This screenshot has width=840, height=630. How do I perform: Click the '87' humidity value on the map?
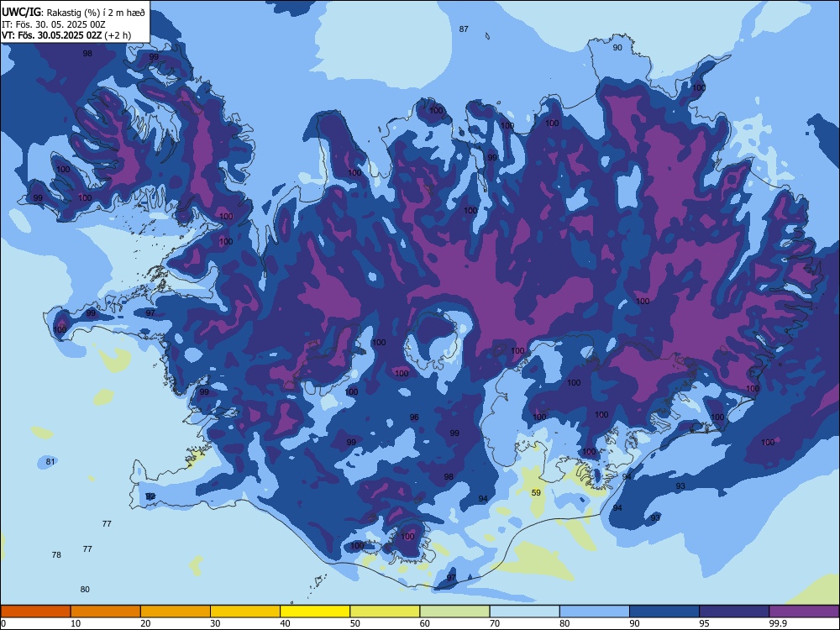pos(464,29)
